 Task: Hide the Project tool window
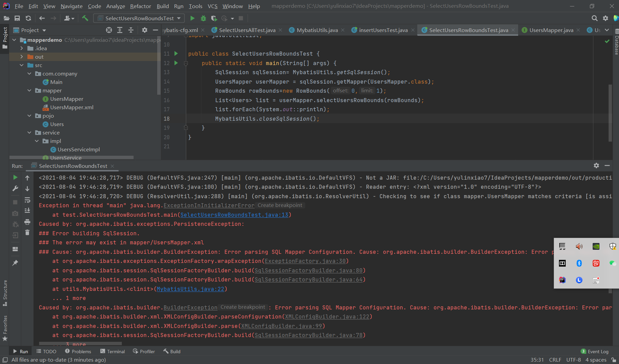point(155,30)
